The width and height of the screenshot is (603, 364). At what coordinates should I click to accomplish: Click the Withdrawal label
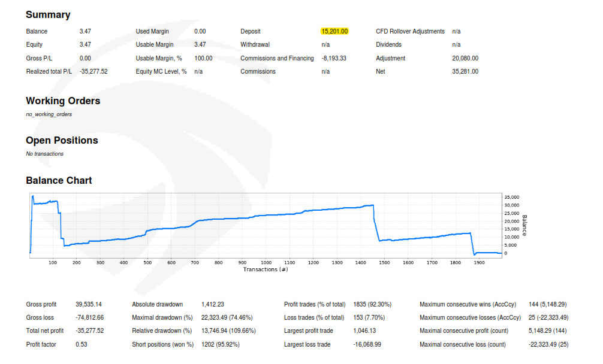click(255, 44)
